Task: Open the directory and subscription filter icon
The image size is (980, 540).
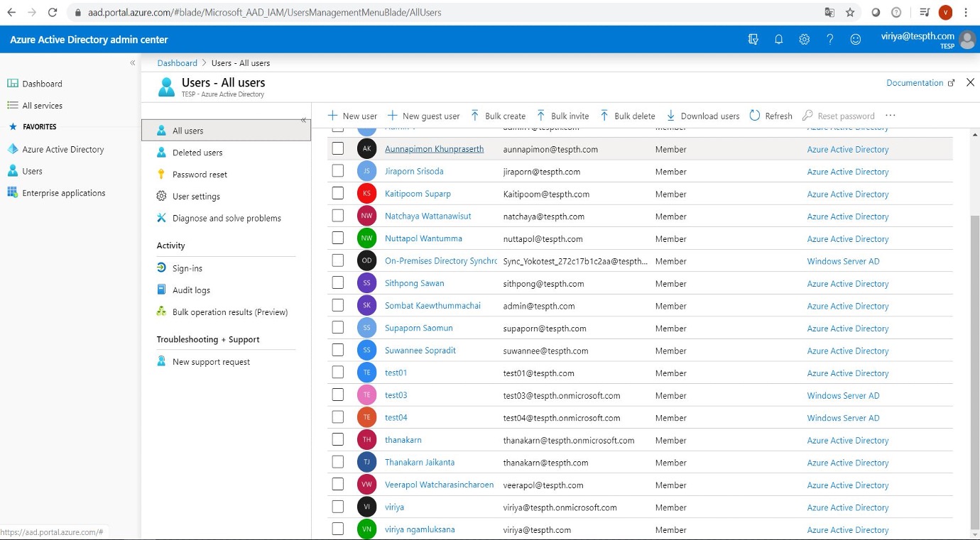Action: pos(753,40)
